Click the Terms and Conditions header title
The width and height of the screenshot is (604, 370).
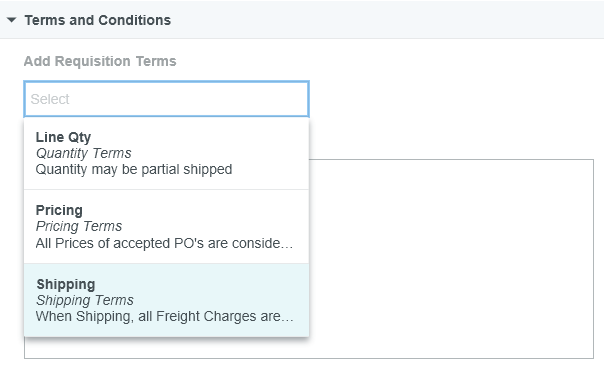(98, 20)
